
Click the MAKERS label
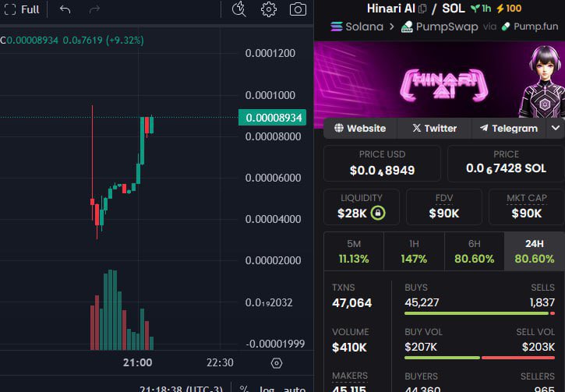point(350,376)
